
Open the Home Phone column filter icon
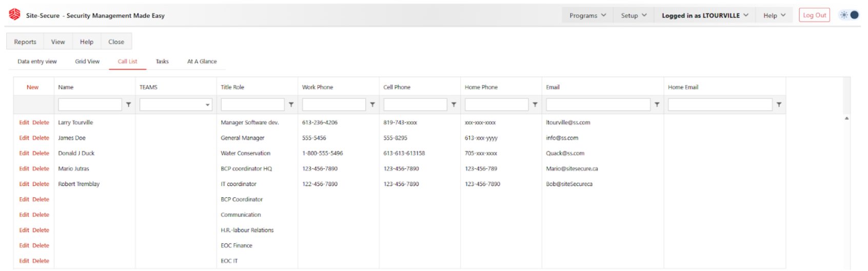[535, 105]
